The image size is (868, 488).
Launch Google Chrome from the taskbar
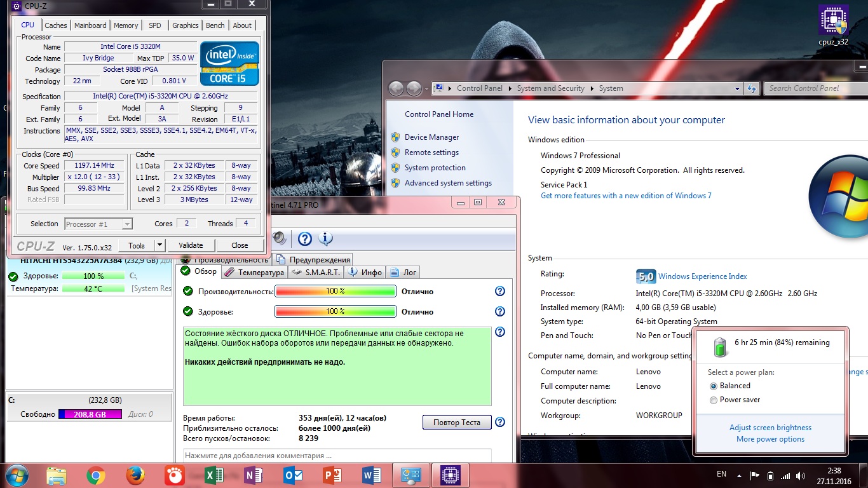96,475
